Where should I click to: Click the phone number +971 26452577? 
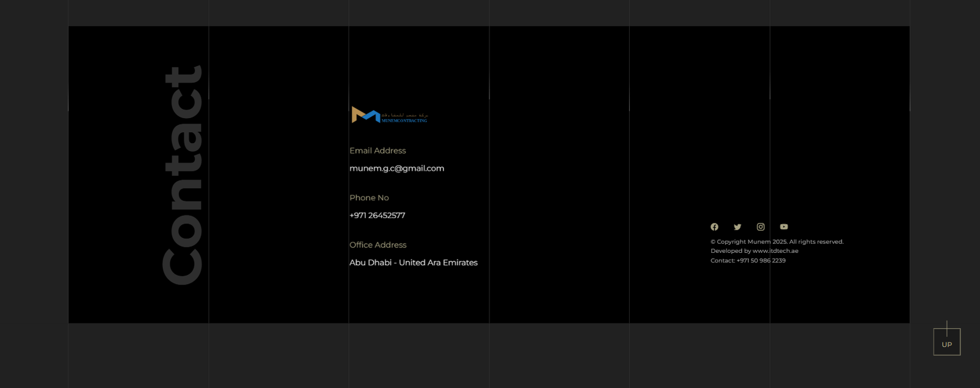(x=377, y=215)
